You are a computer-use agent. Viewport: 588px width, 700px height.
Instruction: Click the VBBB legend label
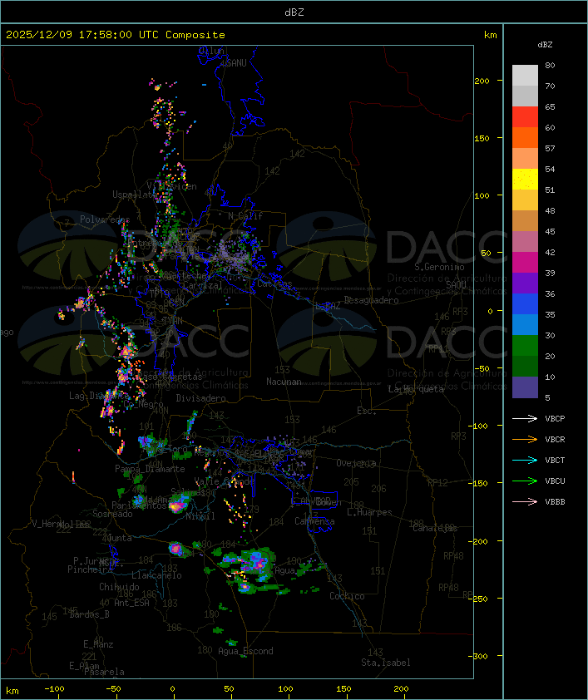(555, 502)
